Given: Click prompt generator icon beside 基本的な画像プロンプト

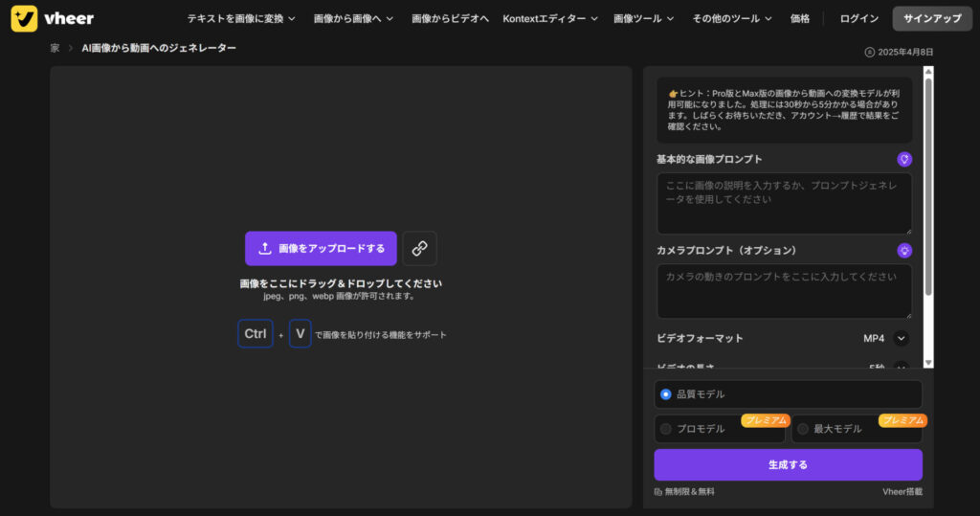Looking at the screenshot, I should click(x=903, y=159).
